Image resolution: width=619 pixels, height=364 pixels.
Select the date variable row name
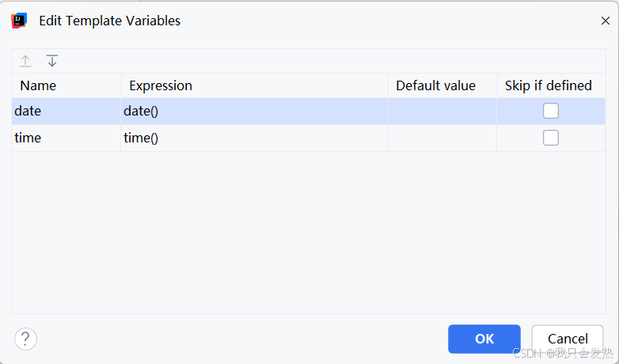[28, 112]
